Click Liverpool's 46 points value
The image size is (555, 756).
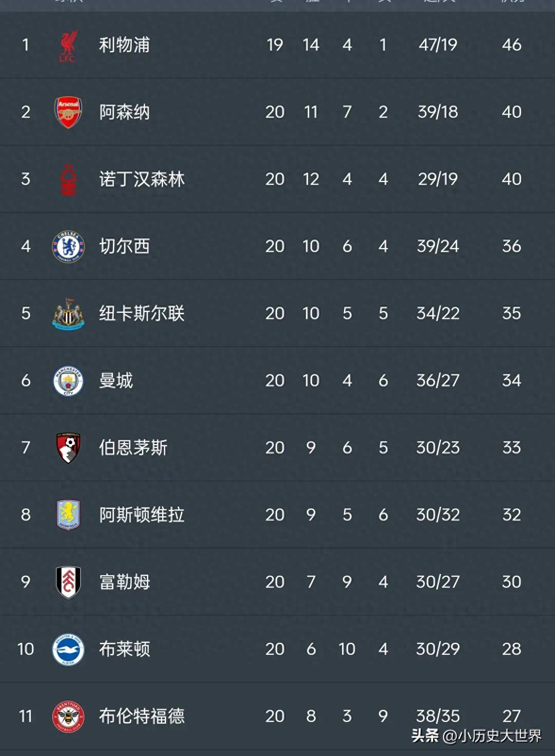tap(511, 45)
